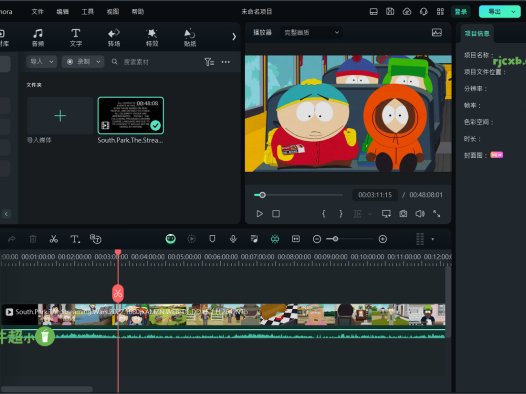Toggle the green auto ripple icon
526x394 pixels.
(275, 239)
